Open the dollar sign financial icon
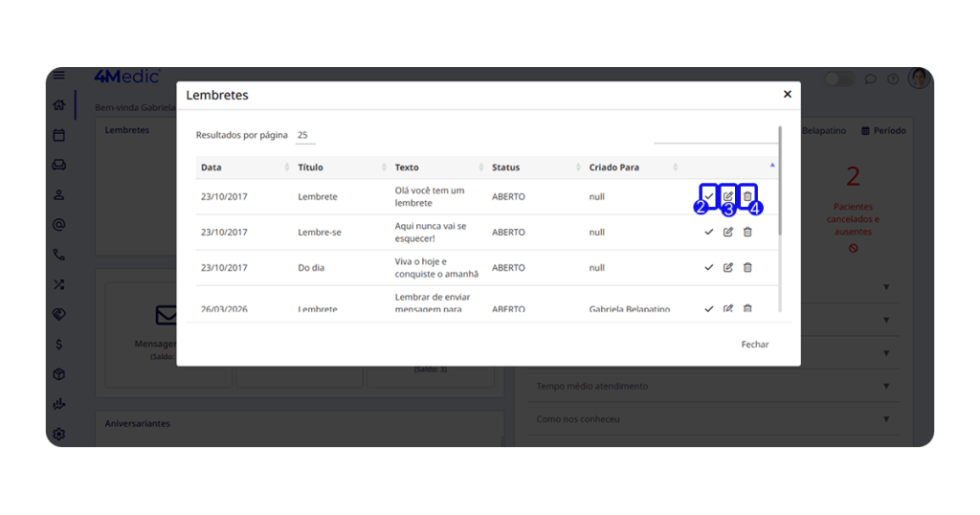This screenshot has width=980, height=515. click(x=59, y=344)
